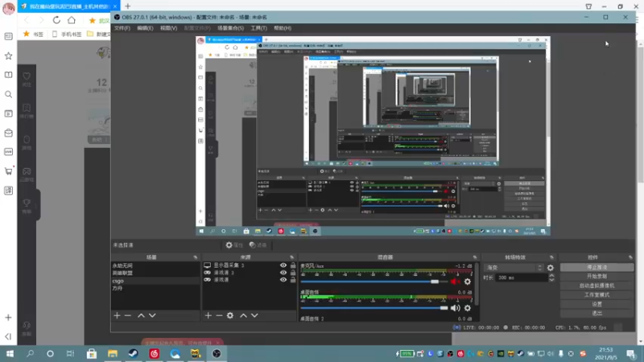Toggle lock on the last 游戏源 source
644x362 pixels.
[x=293, y=280]
